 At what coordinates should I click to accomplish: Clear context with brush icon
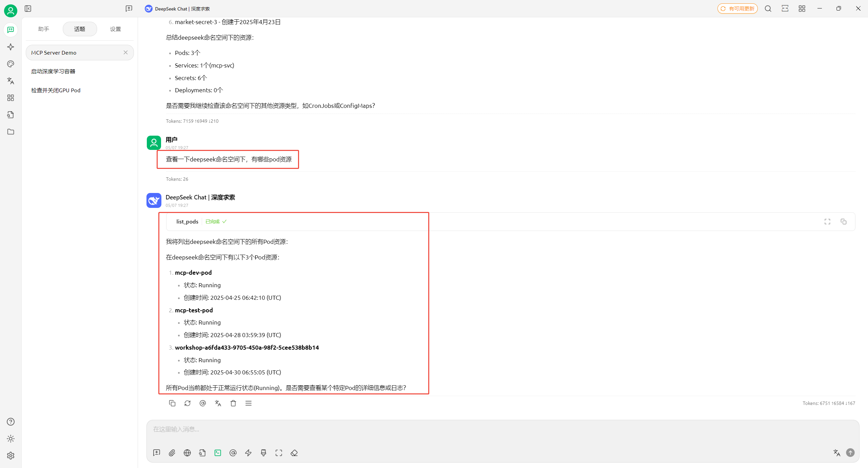tap(263, 453)
